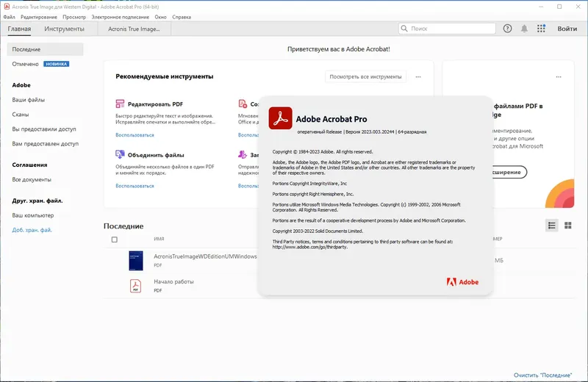This screenshot has width=588, height=382.
Task: Open the Окно menu
Action: pyautogui.click(x=160, y=17)
